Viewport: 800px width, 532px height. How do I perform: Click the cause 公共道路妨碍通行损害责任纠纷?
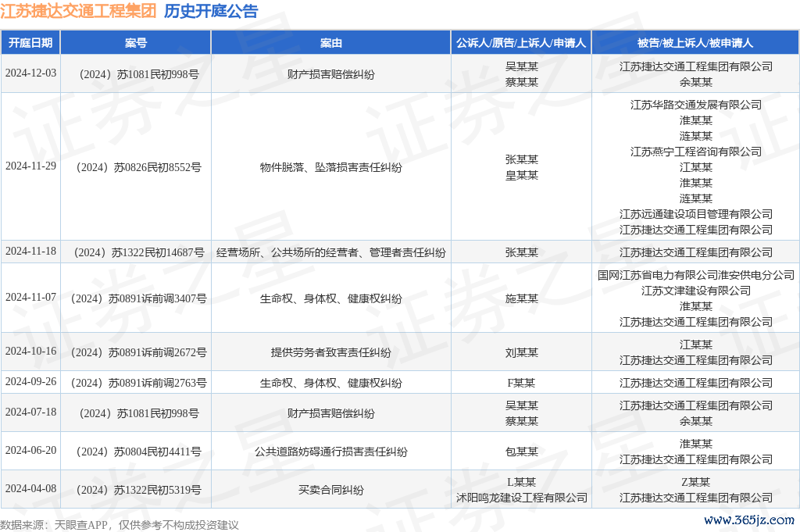click(x=331, y=452)
